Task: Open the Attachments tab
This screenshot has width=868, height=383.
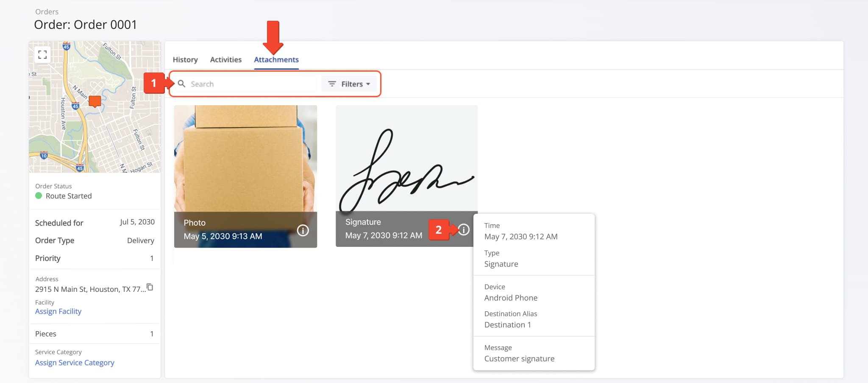Action: pyautogui.click(x=276, y=59)
